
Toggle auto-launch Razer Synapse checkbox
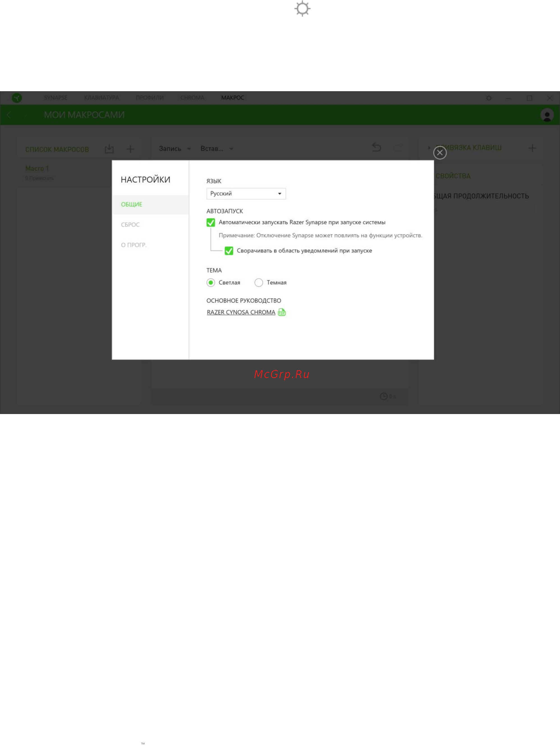pyautogui.click(x=210, y=223)
